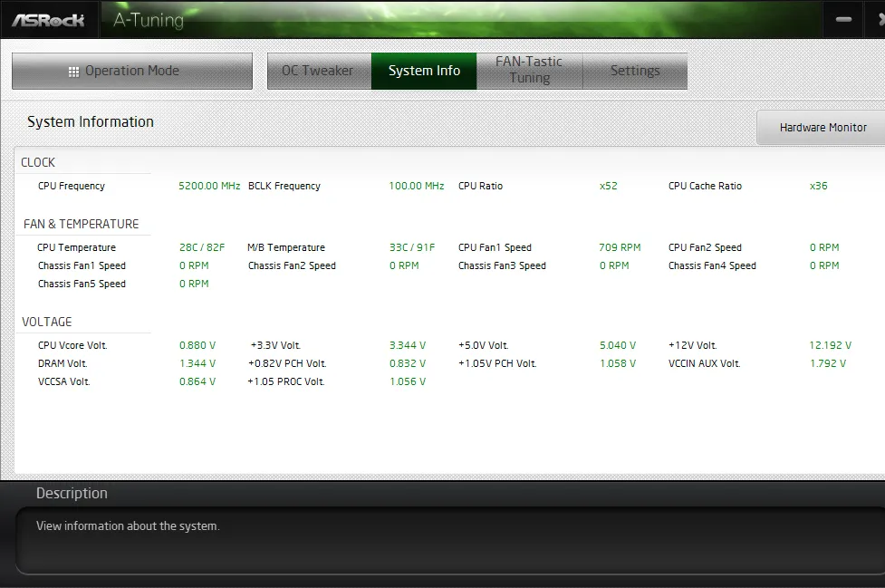Click the 3.344 V value

click(408, 345)
